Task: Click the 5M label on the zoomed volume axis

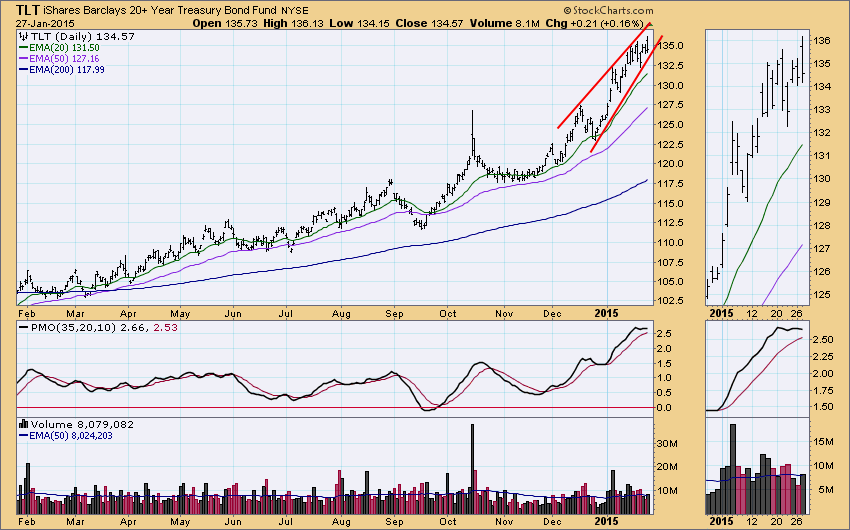Action: (826, 489)
